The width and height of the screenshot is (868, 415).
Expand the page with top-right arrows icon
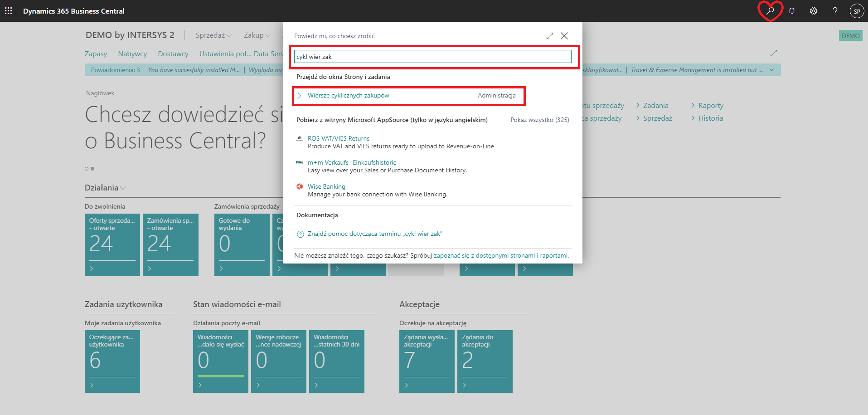774,54
